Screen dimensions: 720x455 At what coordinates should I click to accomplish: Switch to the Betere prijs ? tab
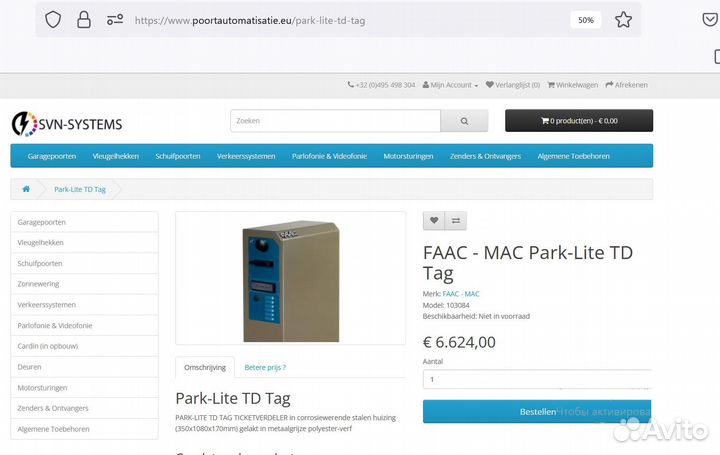coord(265,367)
